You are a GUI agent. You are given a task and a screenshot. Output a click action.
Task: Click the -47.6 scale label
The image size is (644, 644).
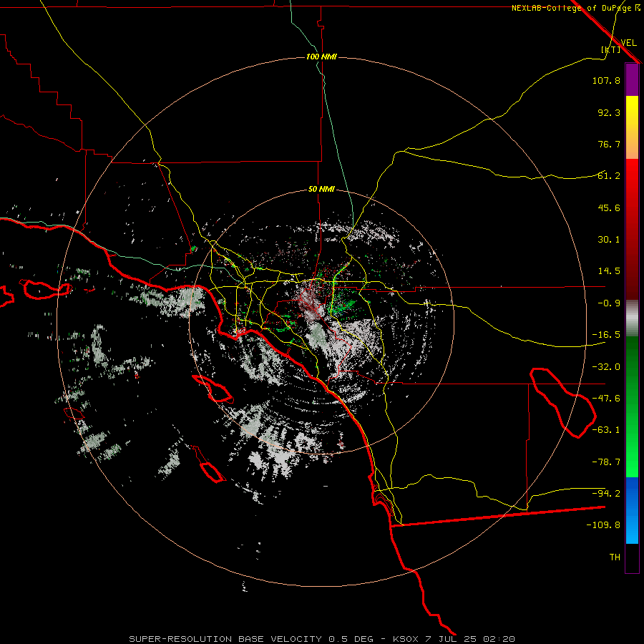[x=606, y=399]
